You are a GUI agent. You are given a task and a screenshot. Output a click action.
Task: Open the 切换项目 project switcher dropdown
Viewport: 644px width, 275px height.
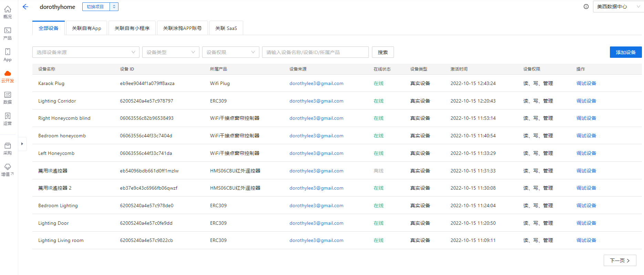click(x=100, y=7)
